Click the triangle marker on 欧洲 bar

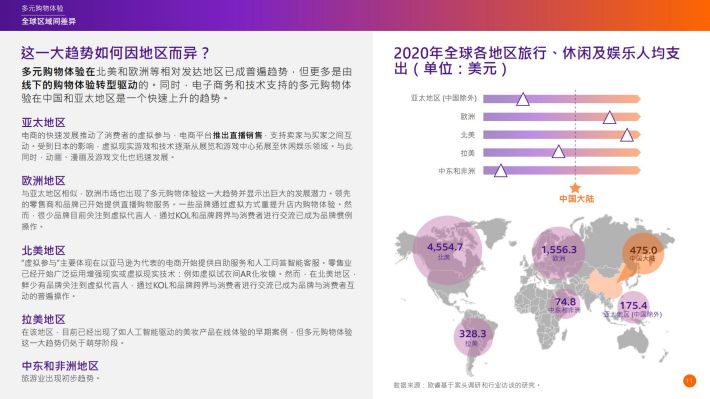pos(609,117)
